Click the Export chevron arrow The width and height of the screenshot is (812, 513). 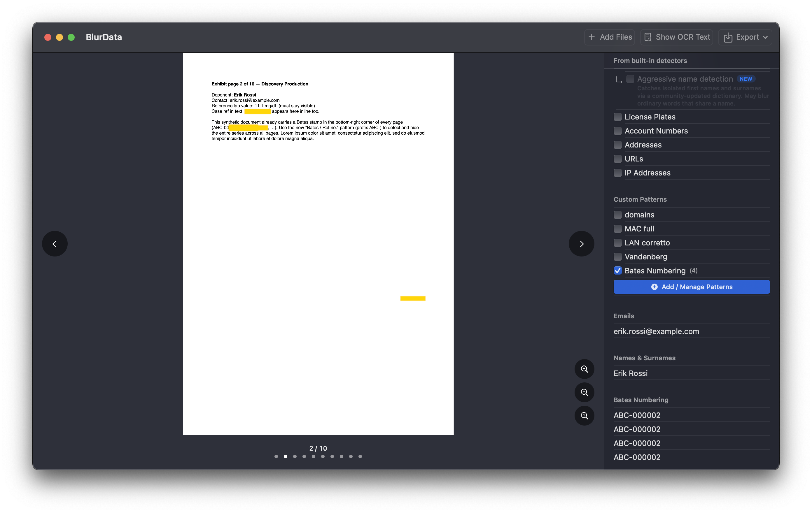765,37
